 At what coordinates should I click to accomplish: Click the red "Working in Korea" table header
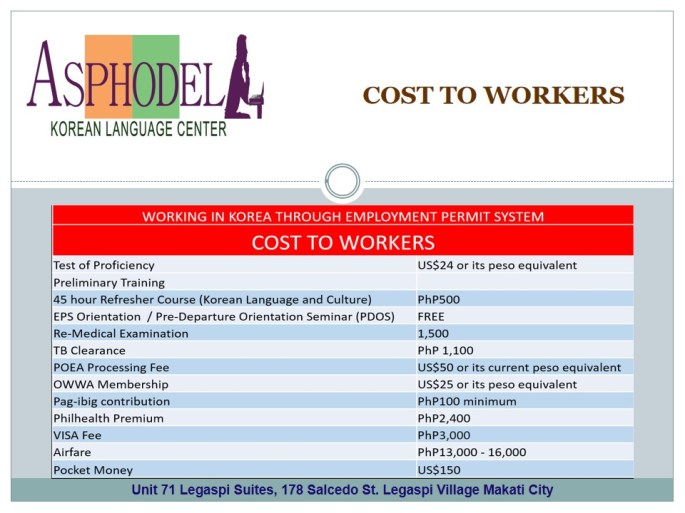[x=342, y=215]
